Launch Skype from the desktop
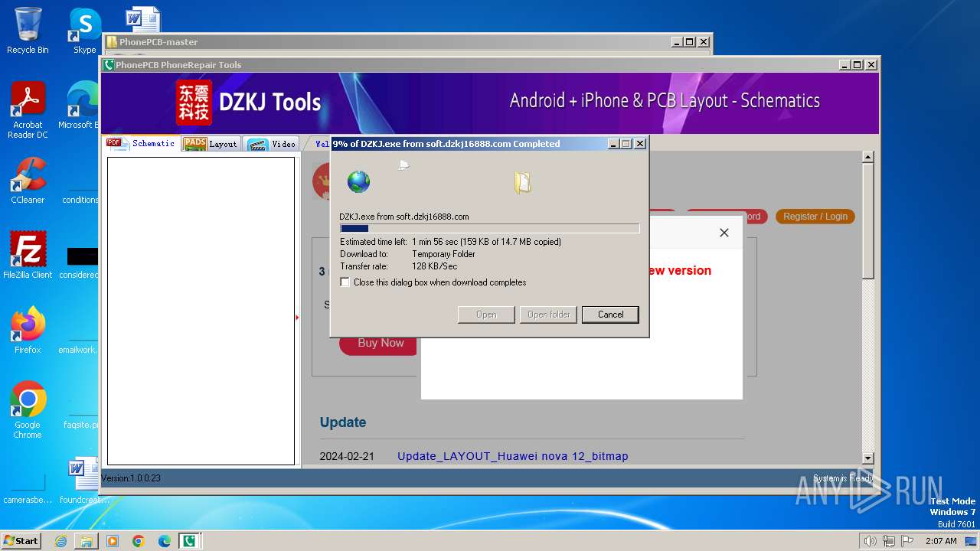 (84, 31)
